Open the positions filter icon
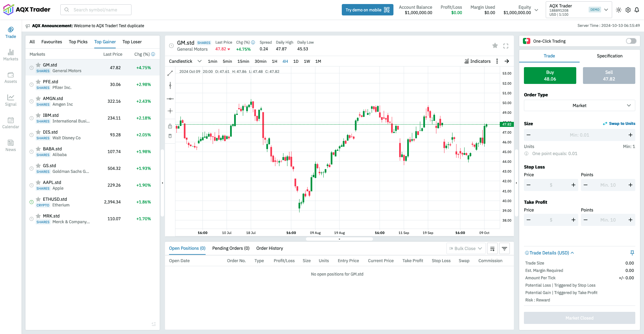Viewport: 644px width, 334px height. pos(504,248)
